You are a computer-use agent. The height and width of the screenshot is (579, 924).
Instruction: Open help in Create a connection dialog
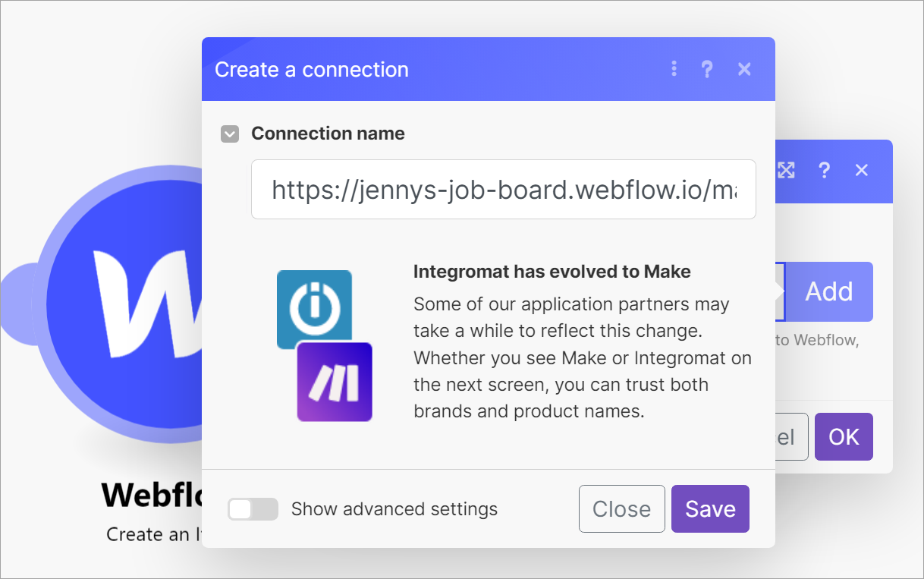707,69
